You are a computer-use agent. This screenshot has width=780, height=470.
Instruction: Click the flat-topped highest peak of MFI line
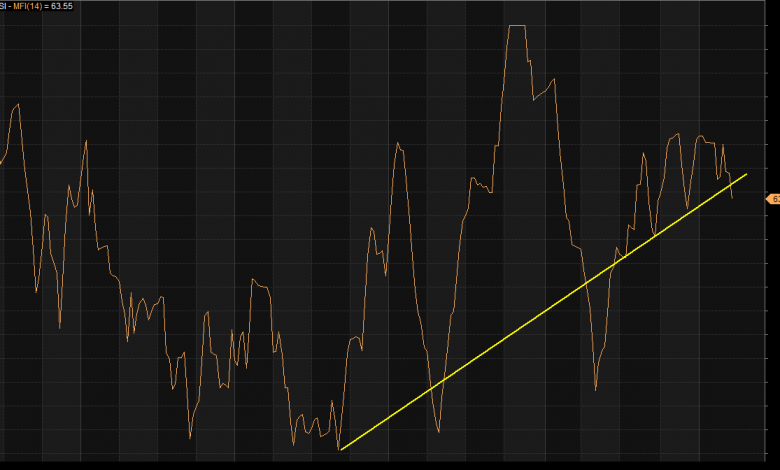point(516,26)
